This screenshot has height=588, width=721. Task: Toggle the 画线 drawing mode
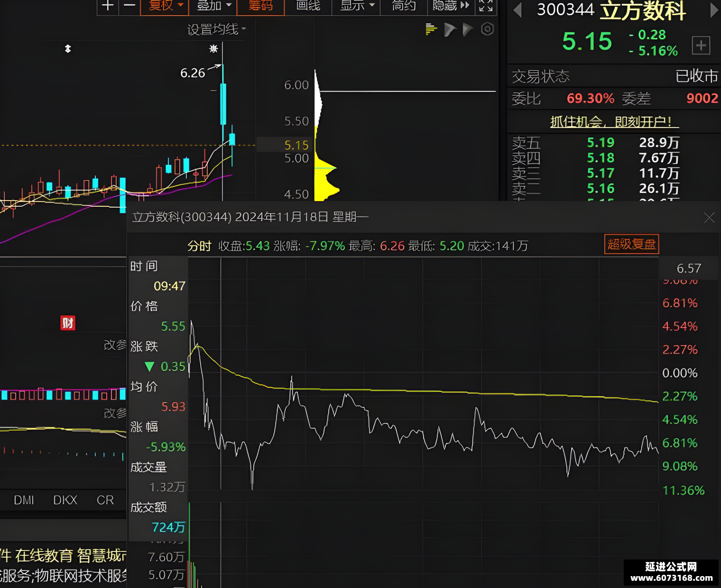(x=308, y=6)
